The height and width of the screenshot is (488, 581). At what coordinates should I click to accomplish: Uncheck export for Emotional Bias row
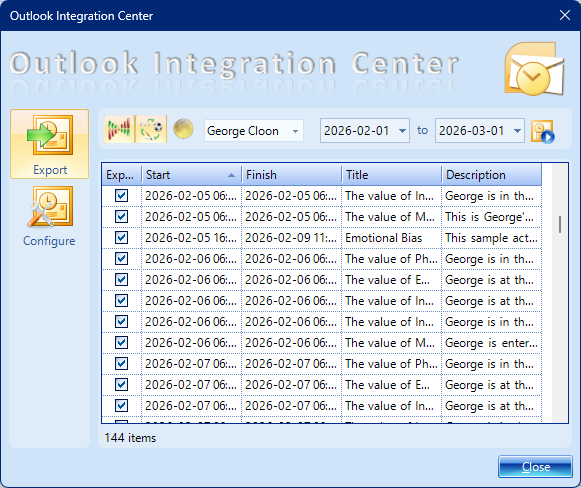121,238
